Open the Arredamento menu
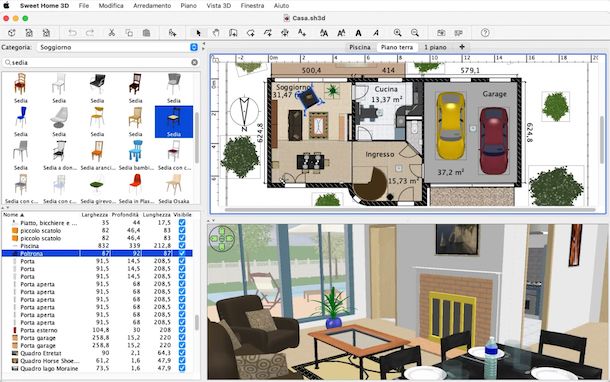The height and width of the screenshot is (382, 610). 152,6
